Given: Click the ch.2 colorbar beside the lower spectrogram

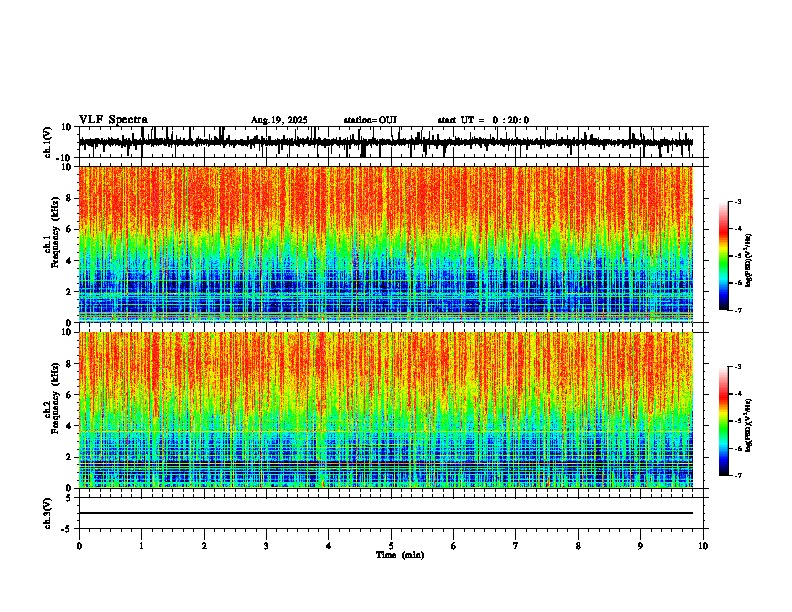Looking at the screenshot, I should [723, 421].
